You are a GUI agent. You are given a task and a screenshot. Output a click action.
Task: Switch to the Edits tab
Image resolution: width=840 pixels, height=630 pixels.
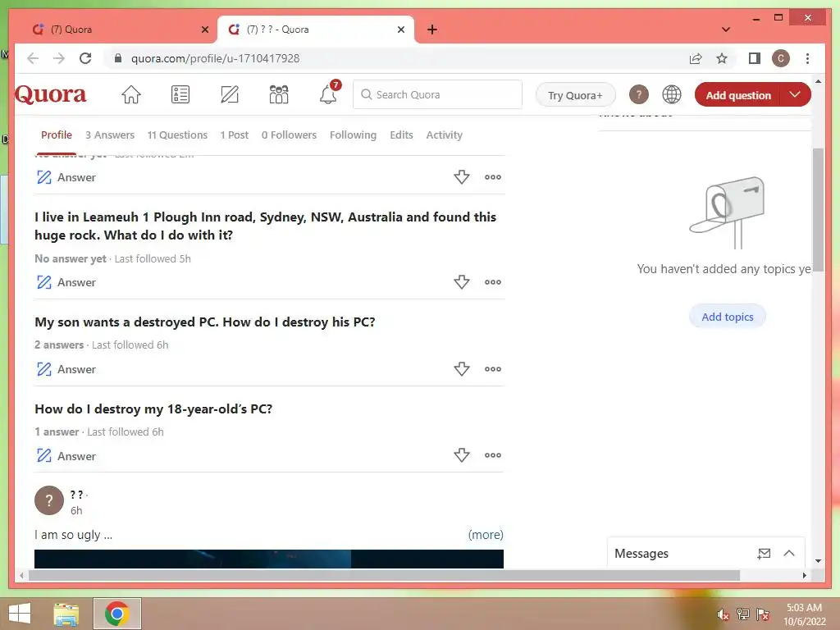[x=401, y=135]
